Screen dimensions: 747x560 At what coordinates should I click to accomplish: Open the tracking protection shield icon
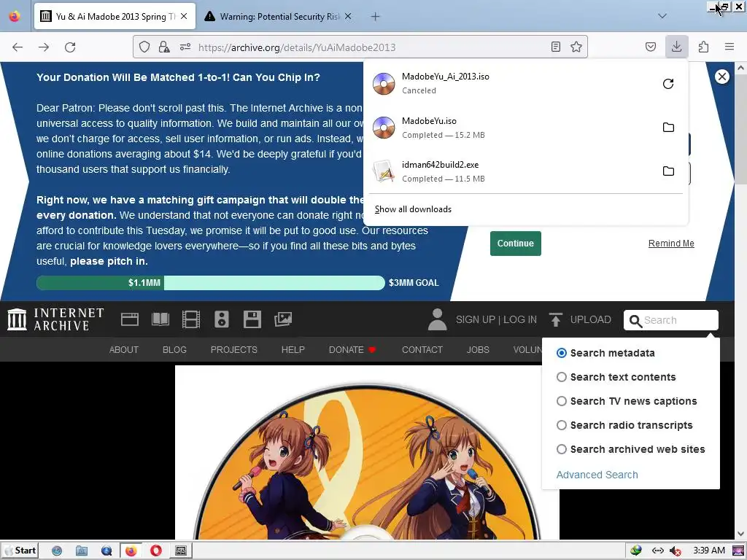point(144,47)
